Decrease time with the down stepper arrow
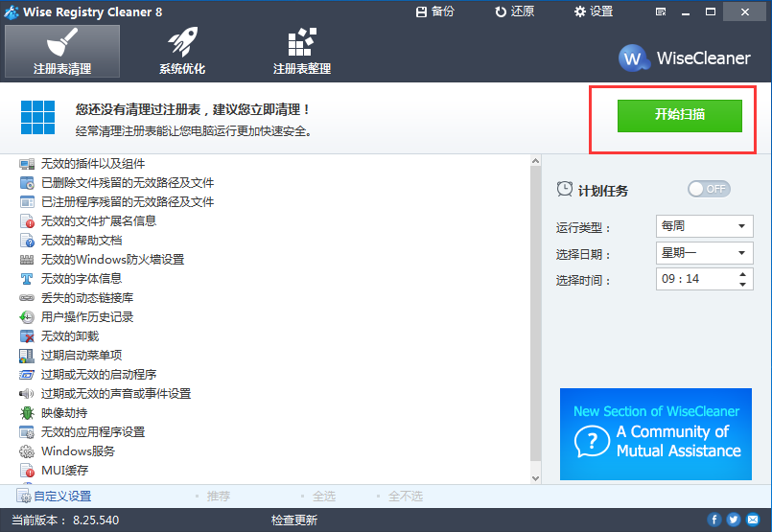Screen dimensions: 772x532 (x=743, y=285)
